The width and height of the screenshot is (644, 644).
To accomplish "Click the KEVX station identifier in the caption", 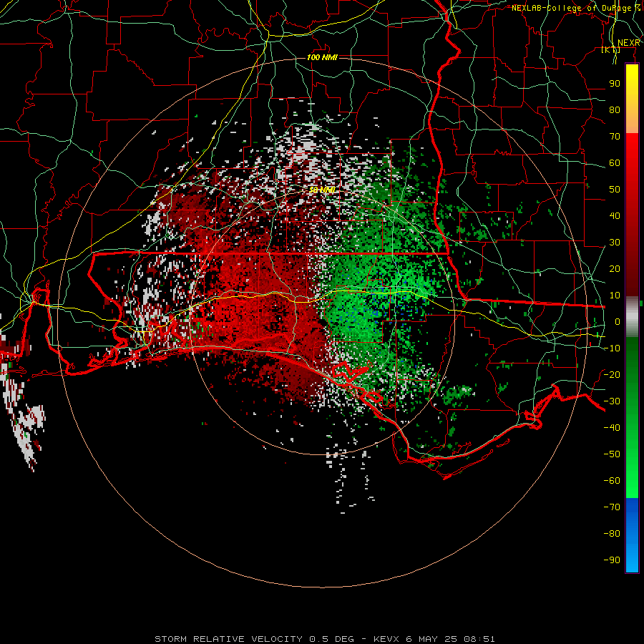I will 388,639.
